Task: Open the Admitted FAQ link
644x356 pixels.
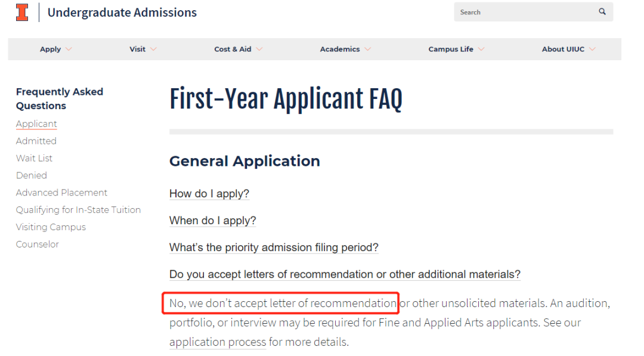Action: click(36, 141)
